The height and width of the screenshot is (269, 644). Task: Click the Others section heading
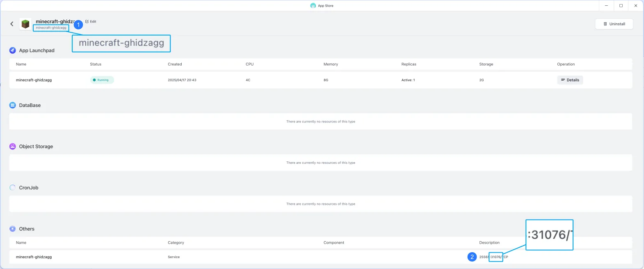(x=27, y=229)
